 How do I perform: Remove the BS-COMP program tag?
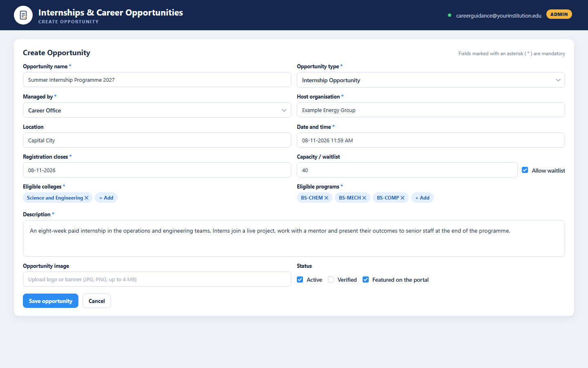(403, 198)
